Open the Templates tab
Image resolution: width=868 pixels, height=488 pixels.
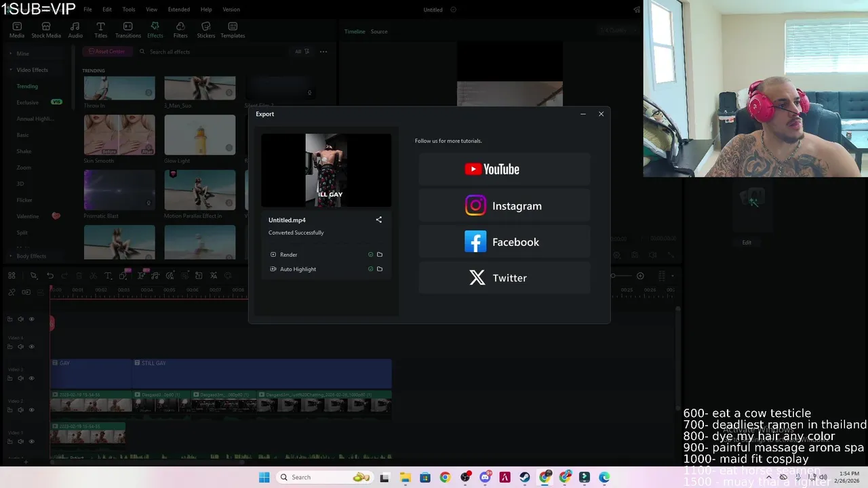tap(233, 30)
